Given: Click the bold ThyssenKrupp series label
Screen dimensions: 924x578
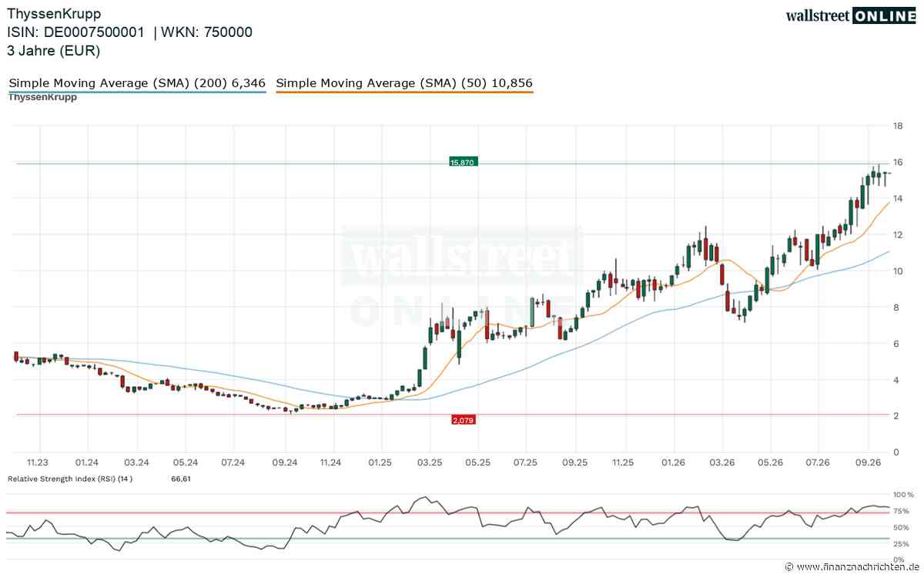Looking at the screenshot, I should click(x=42, y=97).
